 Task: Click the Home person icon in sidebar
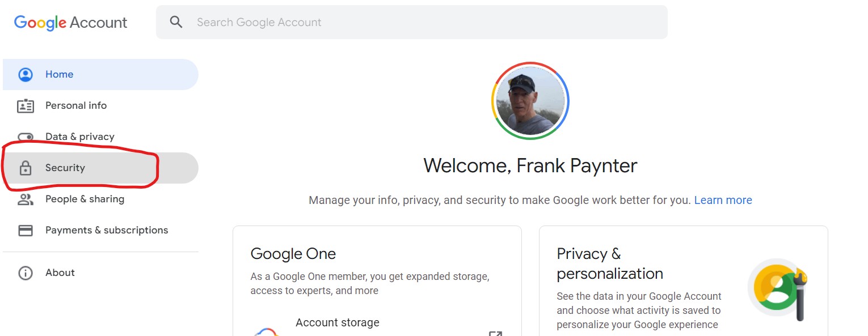[26, 74]
